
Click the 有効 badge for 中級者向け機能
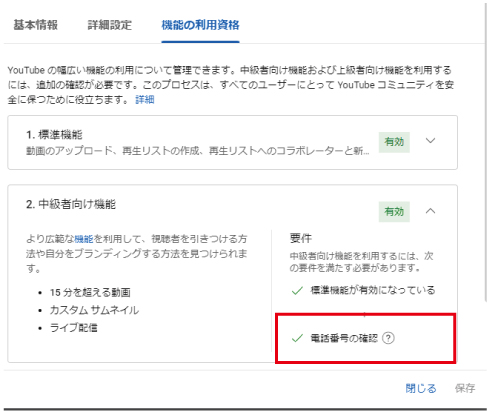[x=394, y=211]
